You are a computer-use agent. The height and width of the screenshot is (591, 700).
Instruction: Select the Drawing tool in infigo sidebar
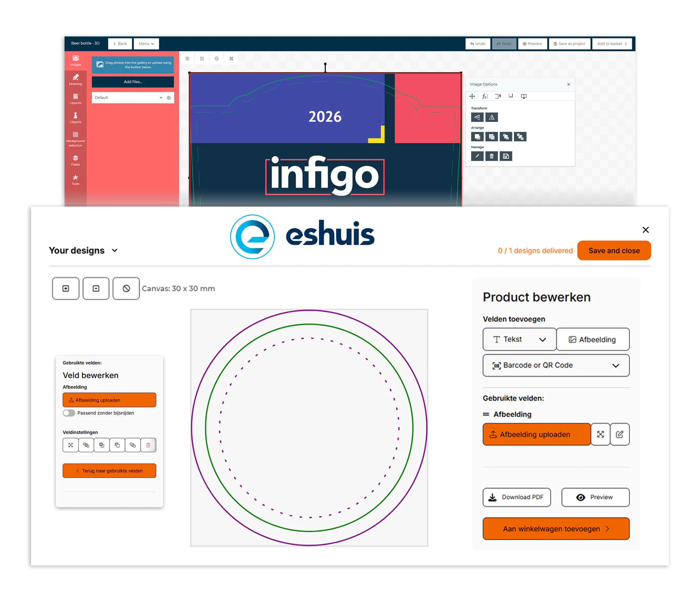(x=75, y=80)
